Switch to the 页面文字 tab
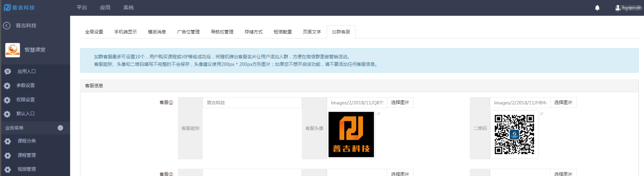 [312, 32]
